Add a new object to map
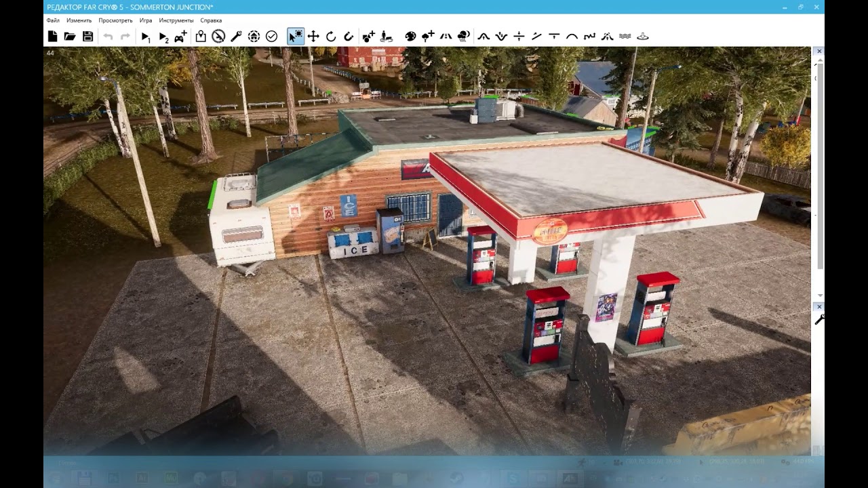 coord(368,37)
